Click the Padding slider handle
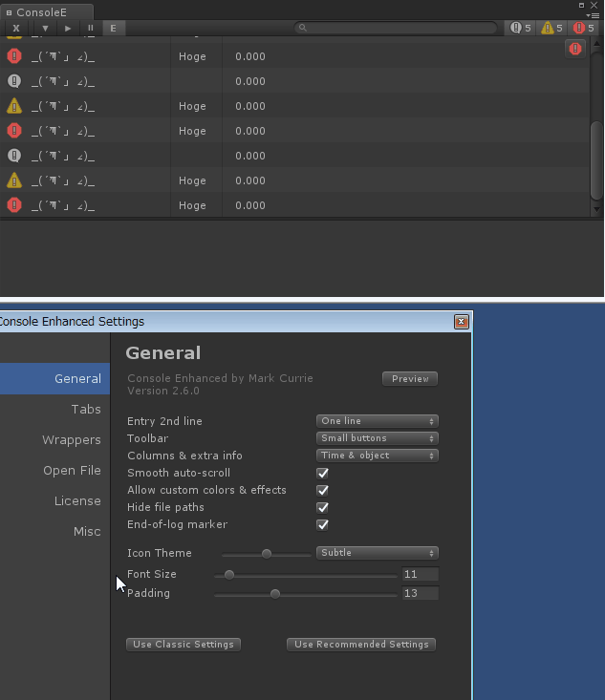This screenshot has height=700, width=605. [275, 594]
